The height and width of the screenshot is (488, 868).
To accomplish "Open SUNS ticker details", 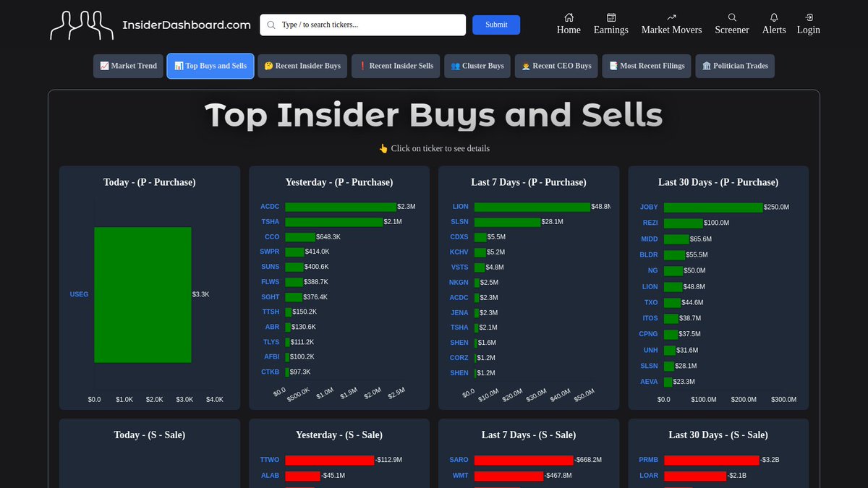I will (x=271, y=267).
